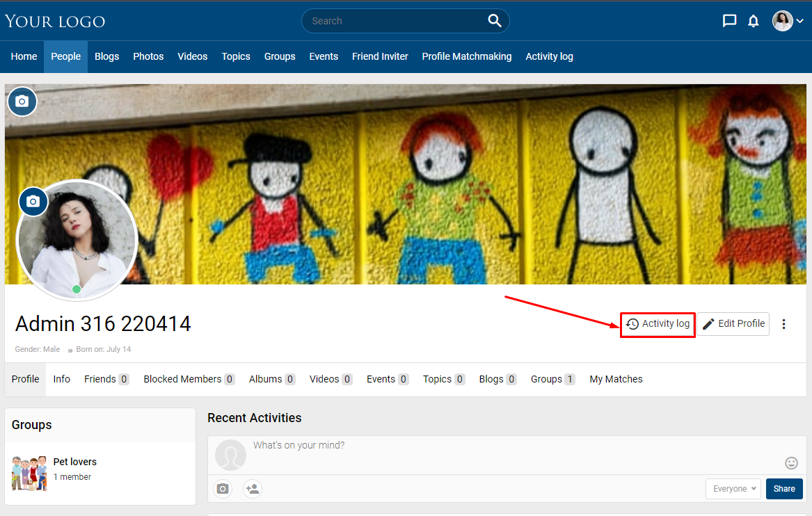Open the Videos navigation item
This screenshot has height=516, width=812.
pos(193,56)
